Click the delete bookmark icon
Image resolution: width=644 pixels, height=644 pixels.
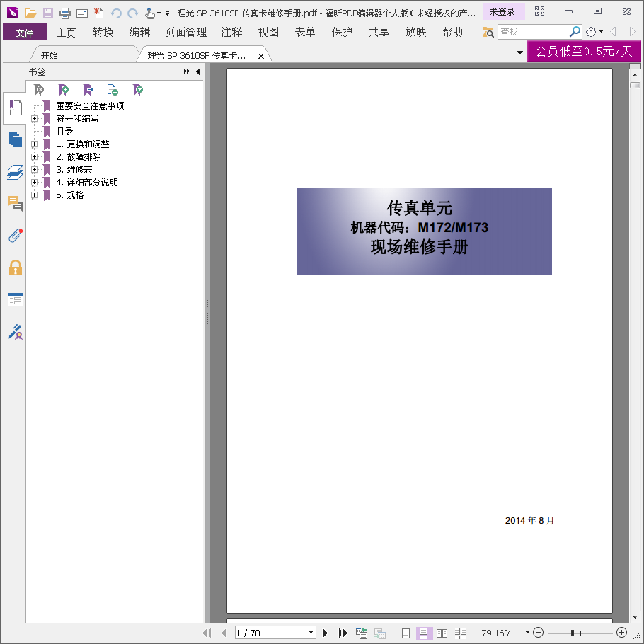pyautogui.click(x=39, y=90)
